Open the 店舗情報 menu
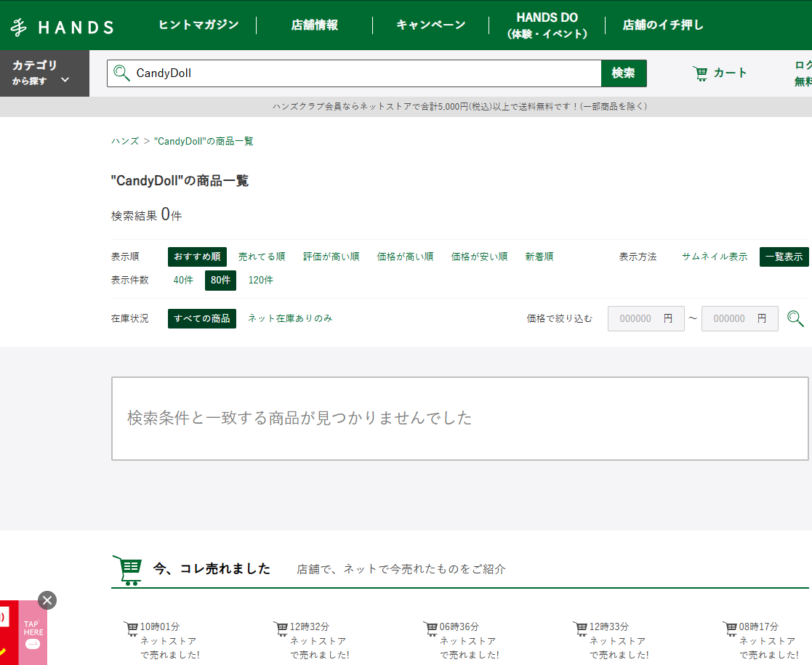Image resolution: width=812 pixels, height=665 pixels. click(x=314, y=25)
